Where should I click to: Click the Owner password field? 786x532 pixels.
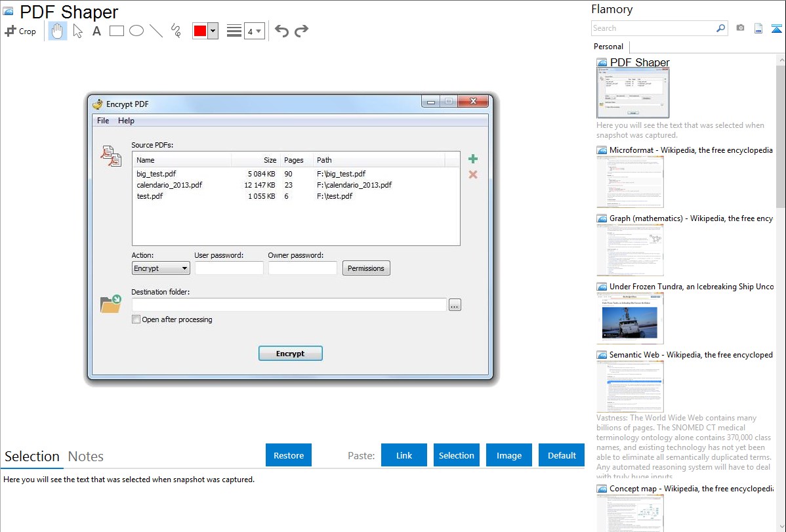(x=302, y=268)
